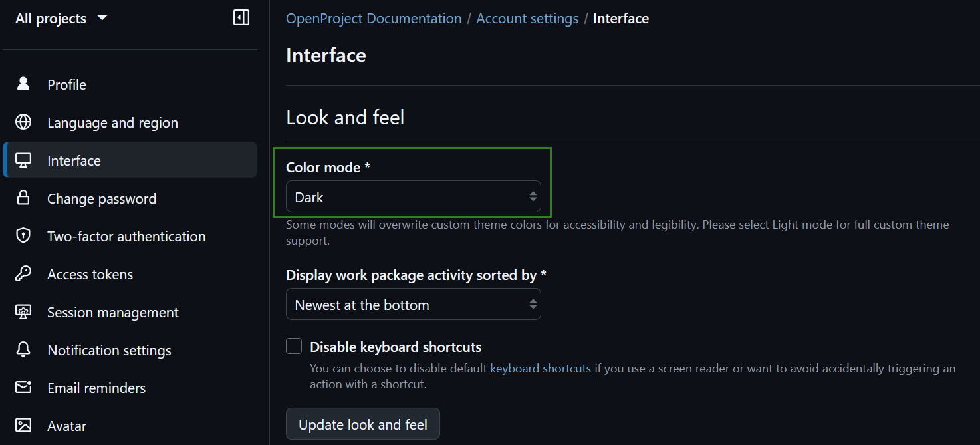Image resolution: width=980 pixels, height=445 pixels.
Task: Open the activity sorting dropdown
Action: point(412,304)
